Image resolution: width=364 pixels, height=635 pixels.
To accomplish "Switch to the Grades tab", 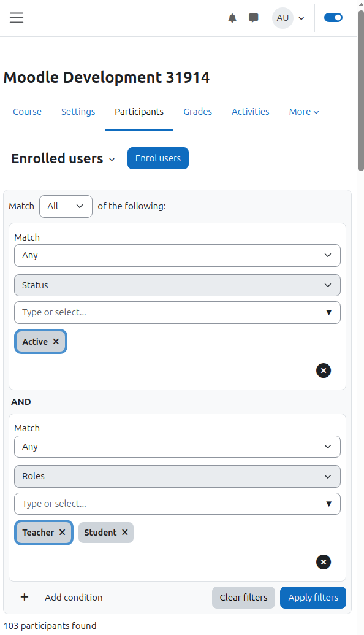I will click(198, 112).
